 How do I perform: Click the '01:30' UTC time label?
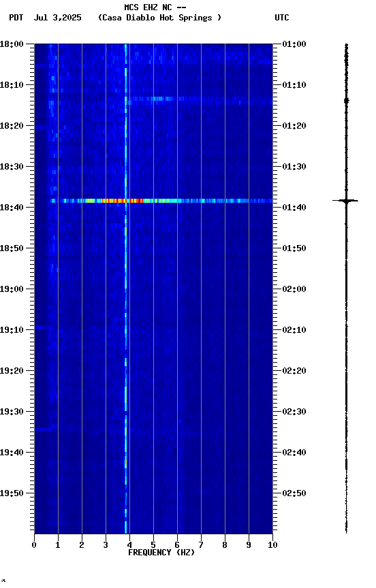tap(294, 167)
